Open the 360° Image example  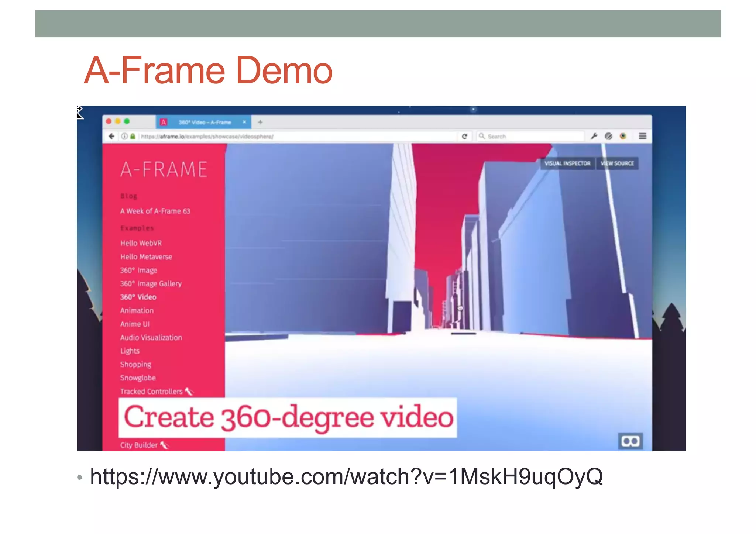[x=138, y=271]
